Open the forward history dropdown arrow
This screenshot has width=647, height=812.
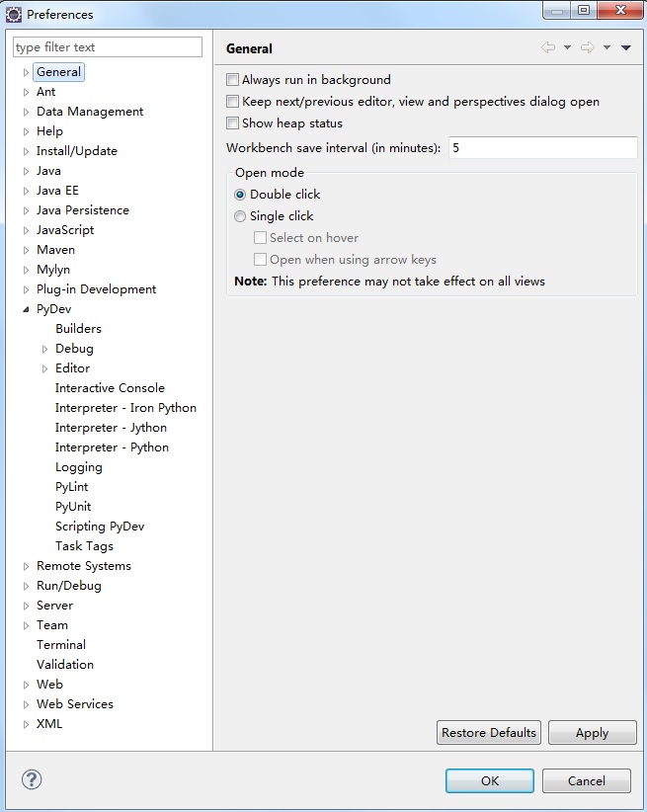[x=607, y=47]
